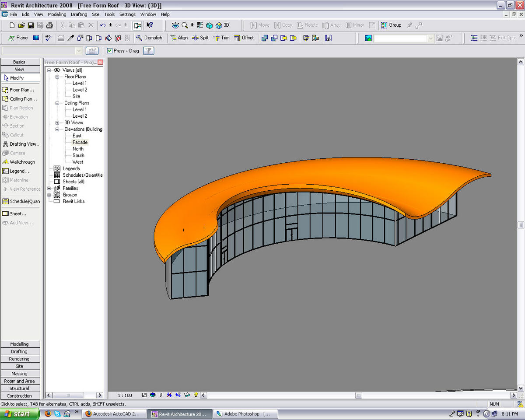This screenshot has height=420, width=525.
Task: Click the Crop Region icon in view bar
Action: [170, 395]
